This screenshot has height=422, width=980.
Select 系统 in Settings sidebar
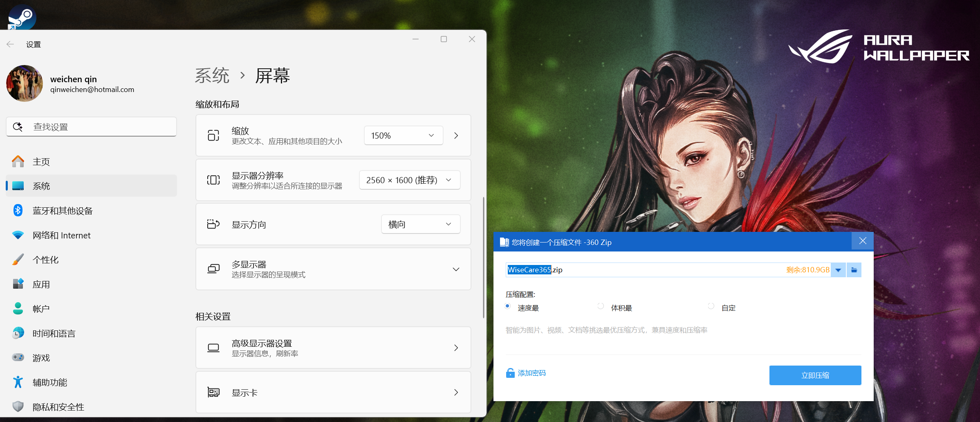point(91,186)
